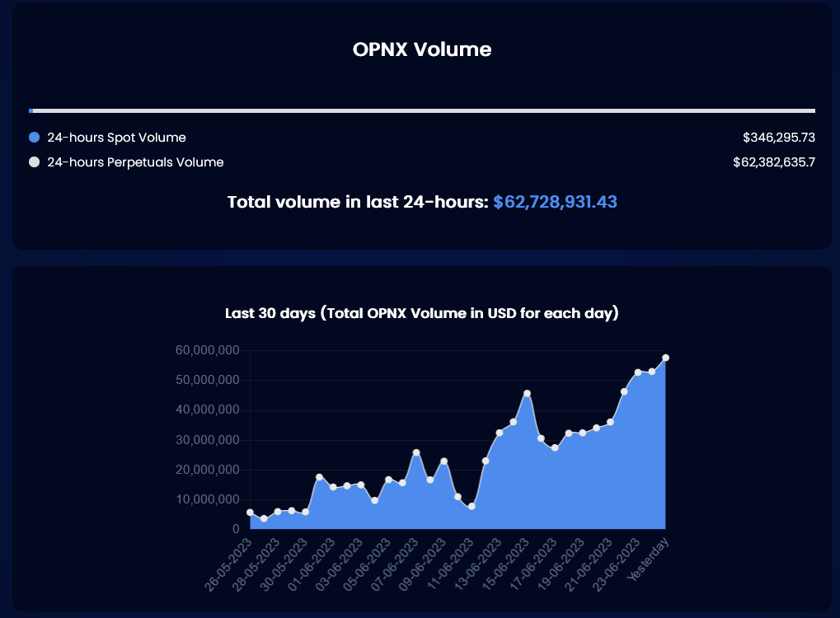Select the 01-06-2023 x-axis date label
Screen dimensions: 840x618
coord(311,565)
